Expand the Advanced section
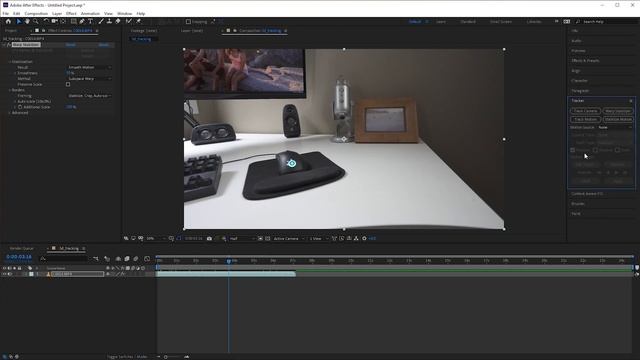Viewport: 640px width, 360px height. (10, 113)
